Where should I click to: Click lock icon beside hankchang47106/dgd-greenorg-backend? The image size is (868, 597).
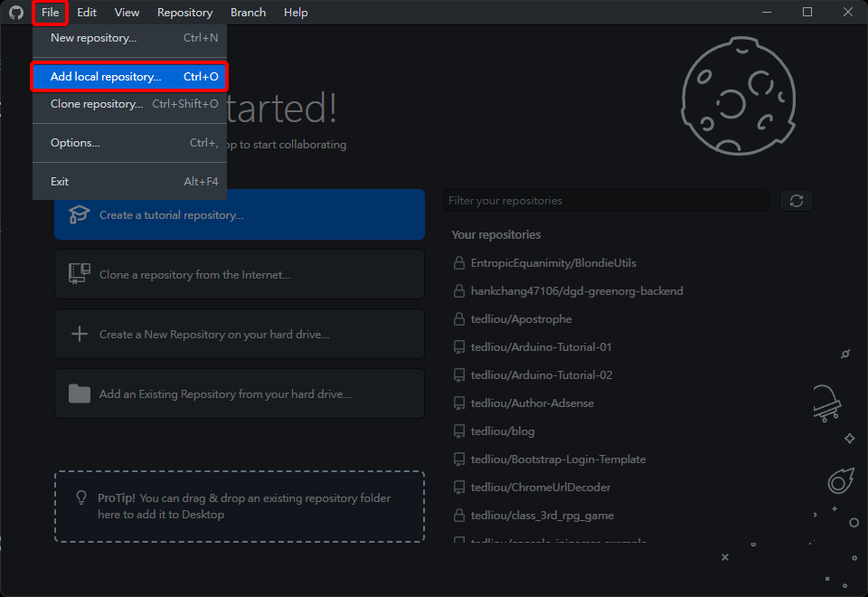pos(459,290)
